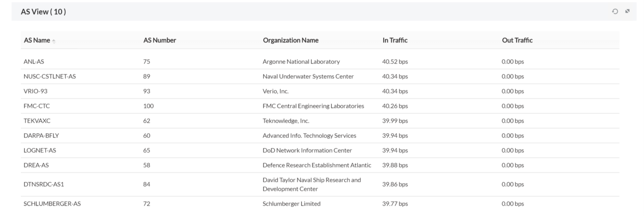Viewport: 644px width, 216px height.
Task: Select the NUSC-CSTLNET-AS row
Action: pos(50,76)
